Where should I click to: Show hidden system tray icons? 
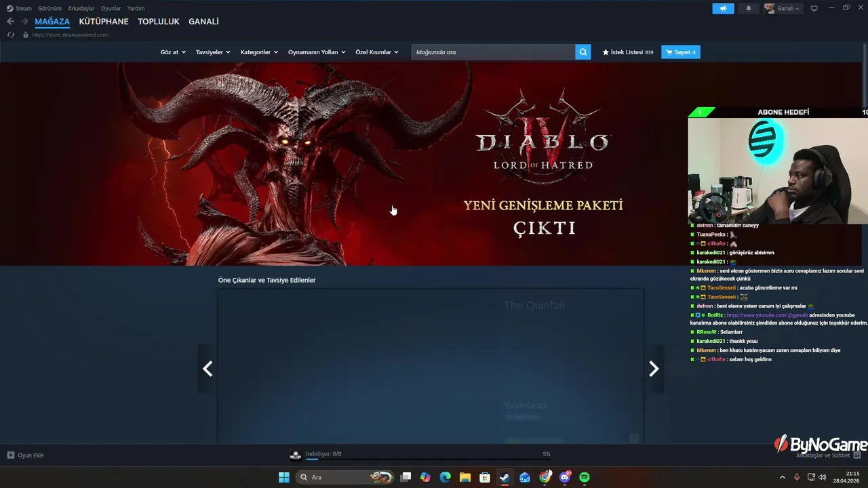coord(782,477)
